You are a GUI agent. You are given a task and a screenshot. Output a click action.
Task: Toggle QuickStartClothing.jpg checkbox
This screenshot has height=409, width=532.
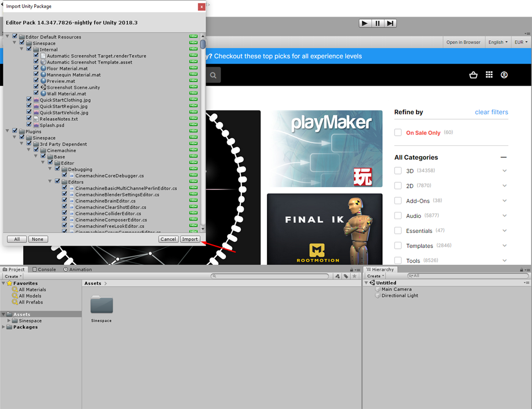tap(29, 99)
